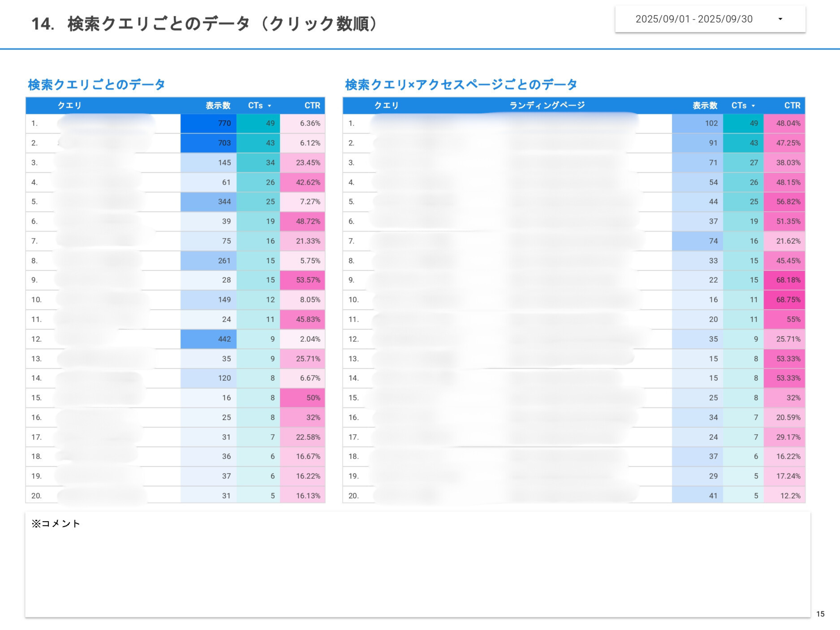Click the left table 表示数 header
This screenshot has height=630, width=840.
(218, 106)
